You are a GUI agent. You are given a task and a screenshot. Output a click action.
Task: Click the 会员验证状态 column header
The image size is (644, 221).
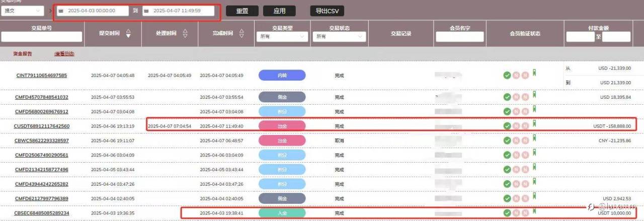pos(525,34)
